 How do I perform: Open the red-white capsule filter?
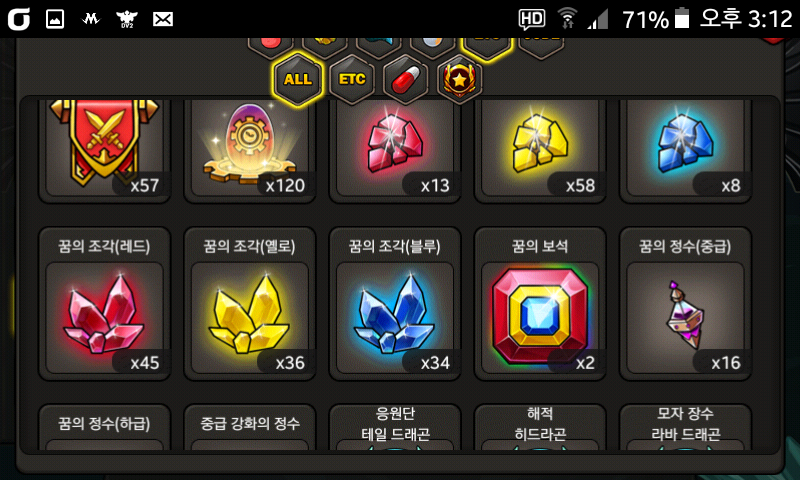tap(406, 79)
